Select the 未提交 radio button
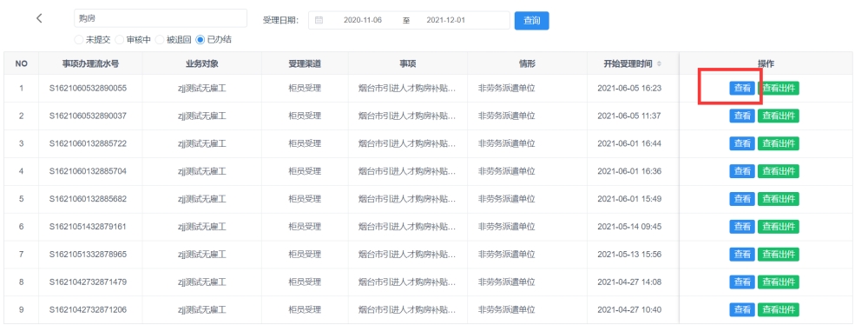868x325 pixels. [x=79, y=40]
